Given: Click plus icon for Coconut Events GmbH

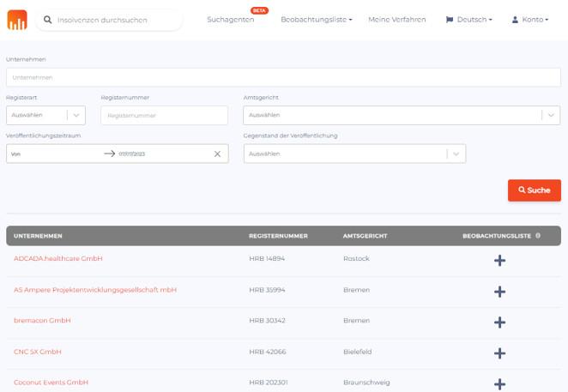Looking at the screenshot, I should tap(499, 383).
